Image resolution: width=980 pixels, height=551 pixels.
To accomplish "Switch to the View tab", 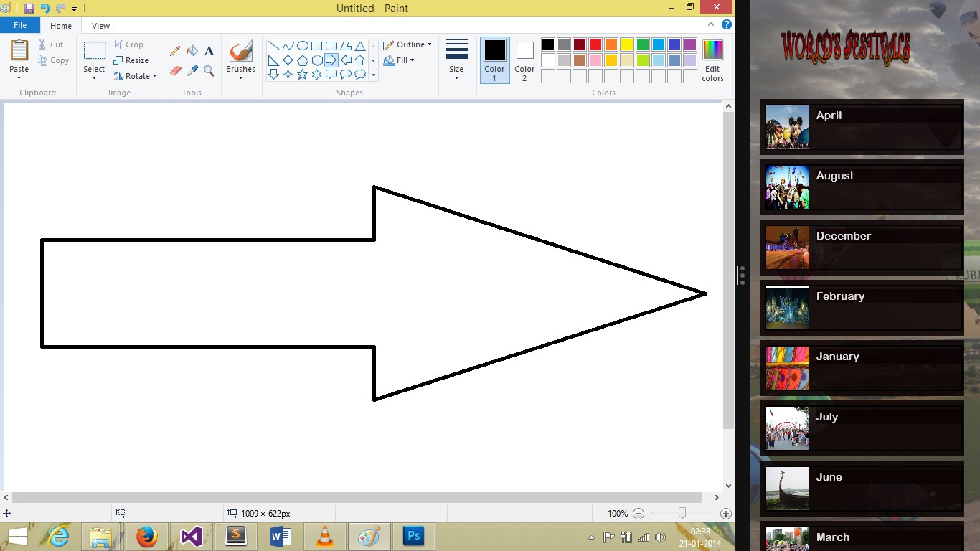I will pos(100,26).
